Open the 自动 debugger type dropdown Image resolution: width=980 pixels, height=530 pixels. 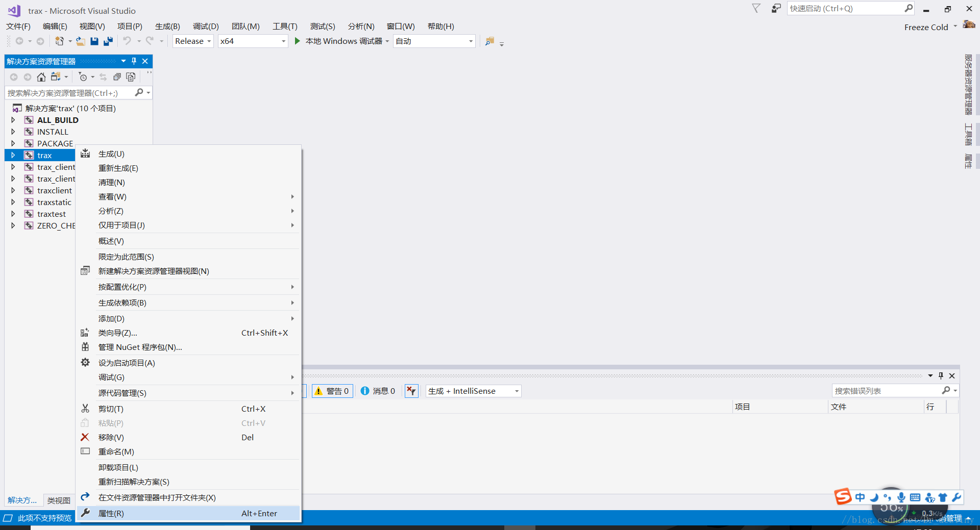[x=435, y=41]
